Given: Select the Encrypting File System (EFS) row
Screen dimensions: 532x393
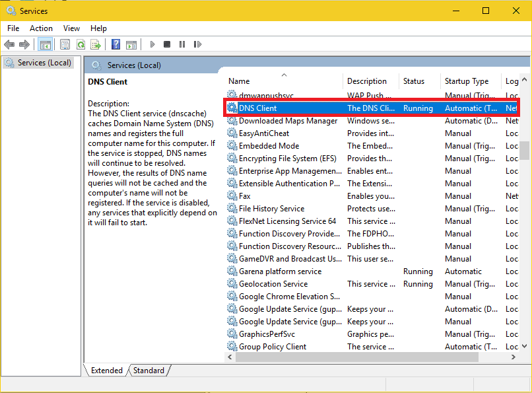Looking at the screenshot, I should (372, 158).
